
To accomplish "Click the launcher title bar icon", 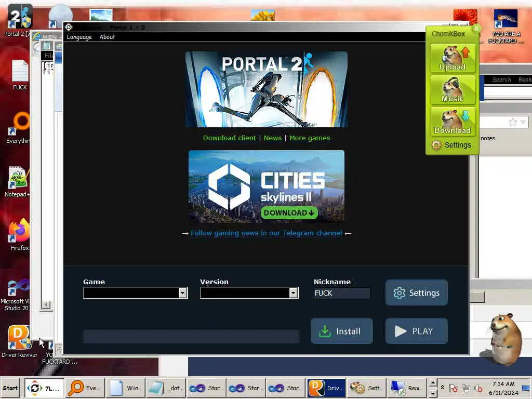I will click(x=69, y=27).
